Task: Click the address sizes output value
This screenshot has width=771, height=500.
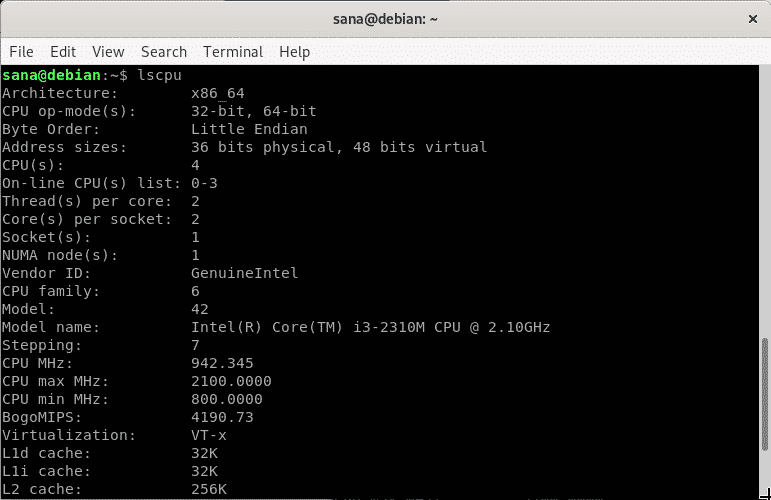Action: point(339,147)
